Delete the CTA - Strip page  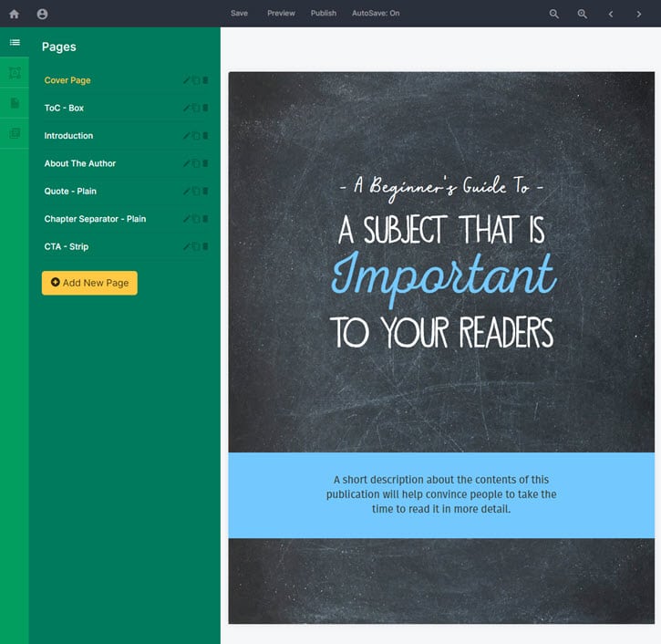(x=205, y=247)
